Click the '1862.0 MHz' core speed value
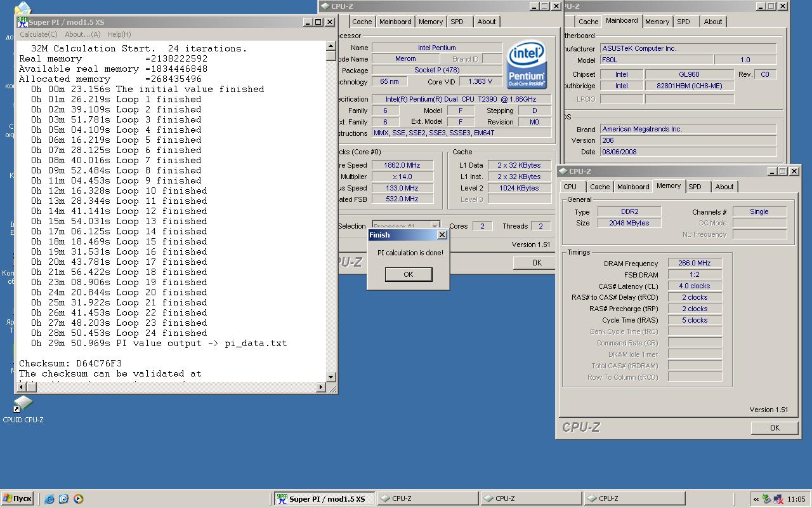 [x=402, y=165]
